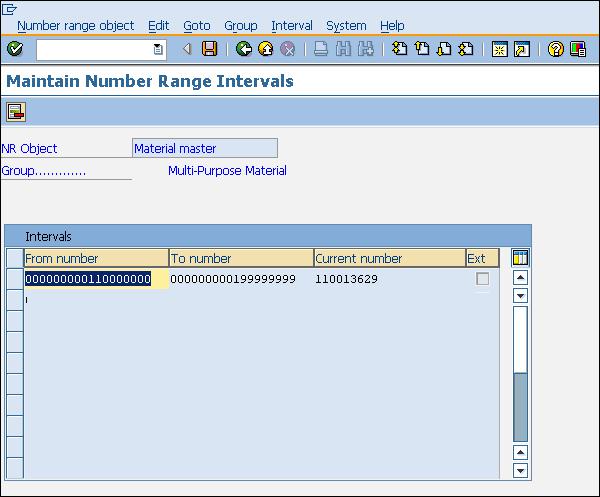Image resolution: width=600 pixels, height=497 pixels.
Task: Click the Multi-Purpose Material group text
Action: (227, 170)
